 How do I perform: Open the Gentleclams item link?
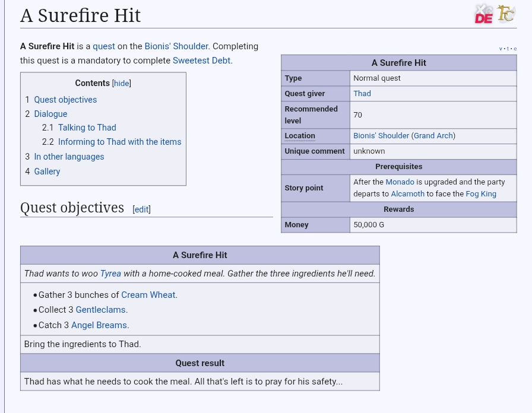(x=101, y=310)
